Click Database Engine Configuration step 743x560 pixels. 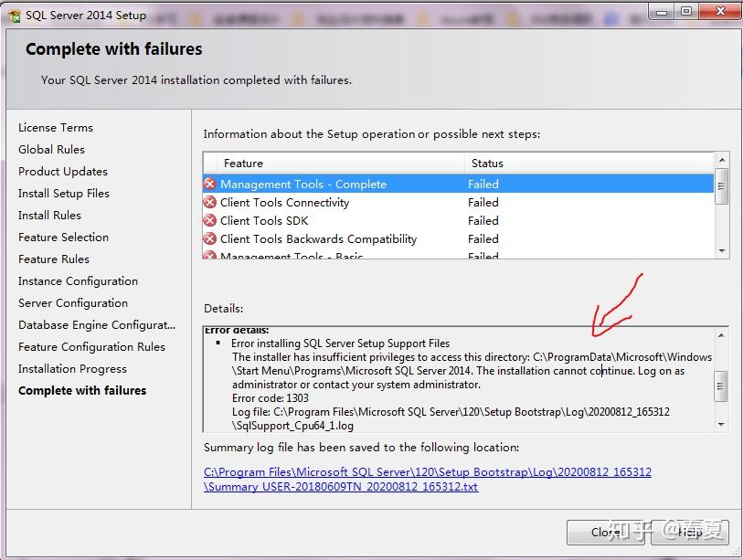point(97,325)
